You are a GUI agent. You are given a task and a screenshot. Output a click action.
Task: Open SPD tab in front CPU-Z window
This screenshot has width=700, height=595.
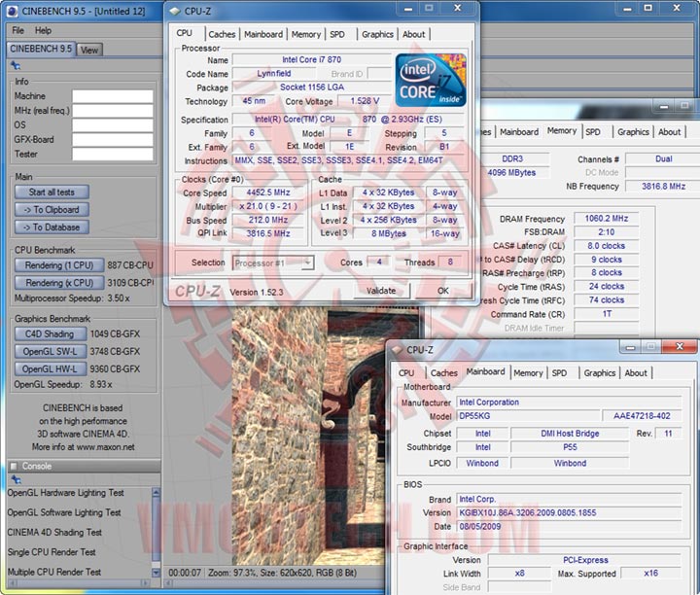(337, 34)
